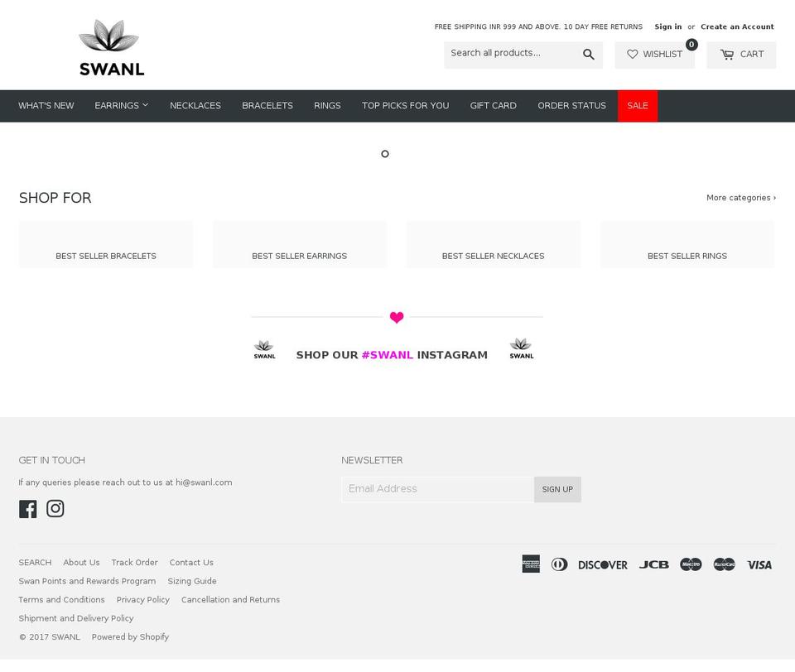Screen dimensions: 795x672
Task: Click the American Express payment icon
Action: [x=531, y=564]
